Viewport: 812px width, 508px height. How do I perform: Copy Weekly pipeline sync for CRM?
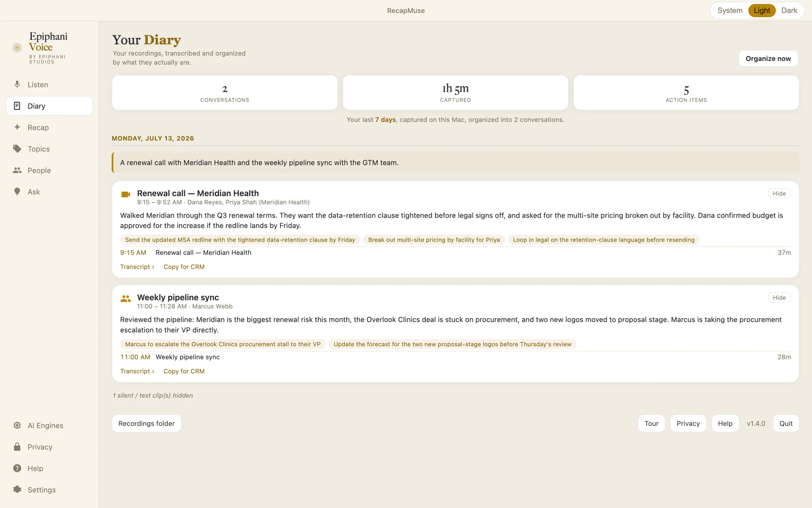click(184, 371)
